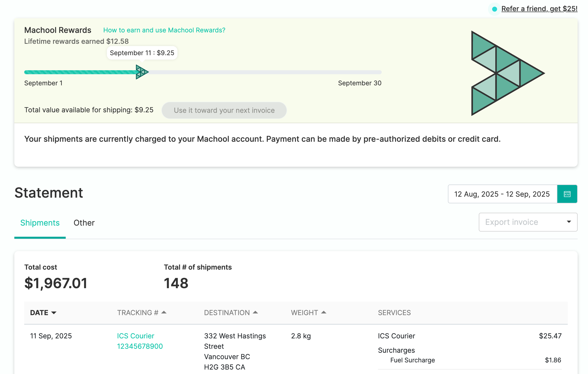Viewport: 588px width, 374px height.
Task: Click the September 11 : $9.25 tooltip
Action: tap(142, 53)
